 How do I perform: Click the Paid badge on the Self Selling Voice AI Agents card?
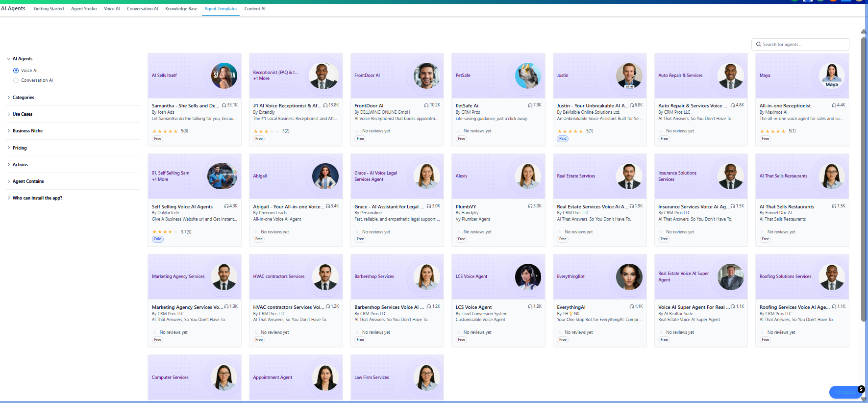[158, 239]
